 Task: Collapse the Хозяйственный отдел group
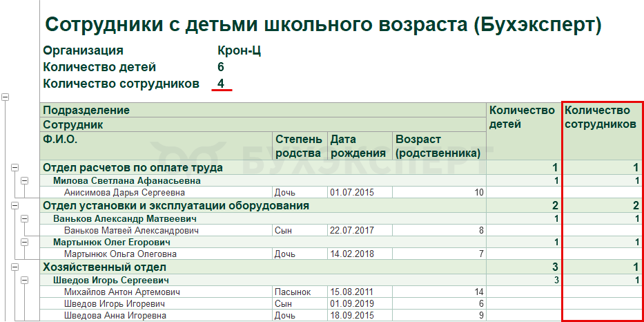[14, 267]
